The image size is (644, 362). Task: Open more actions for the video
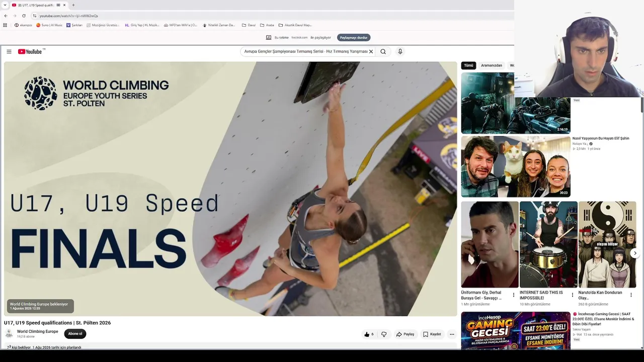tap(452, 334)
